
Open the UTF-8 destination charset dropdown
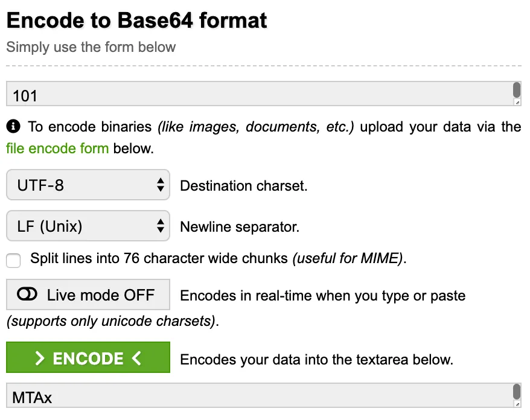pyautogui.click(x=88, y=185)
